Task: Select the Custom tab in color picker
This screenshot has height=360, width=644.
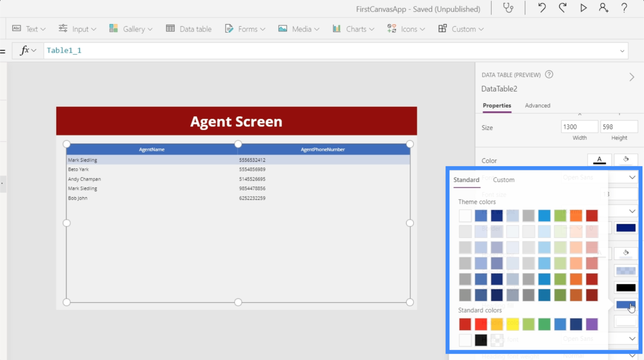Action: pos(503,180)
